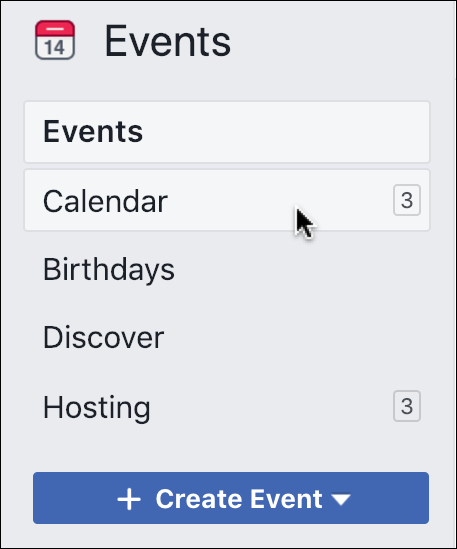
Task: Click the white triangle on the blue button
Action: pos(341,500)
